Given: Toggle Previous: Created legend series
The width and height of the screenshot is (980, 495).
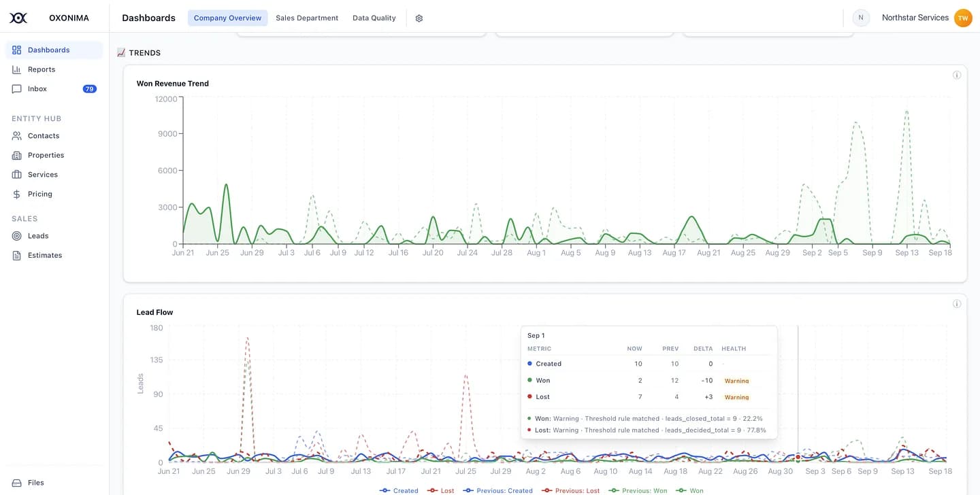Looking at the screenshot, I should pos(497,490).
